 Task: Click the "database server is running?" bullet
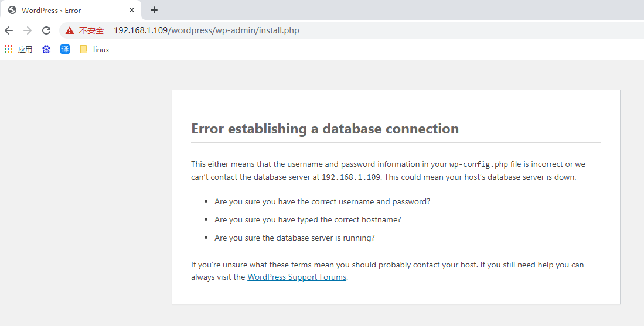[295, 238]
